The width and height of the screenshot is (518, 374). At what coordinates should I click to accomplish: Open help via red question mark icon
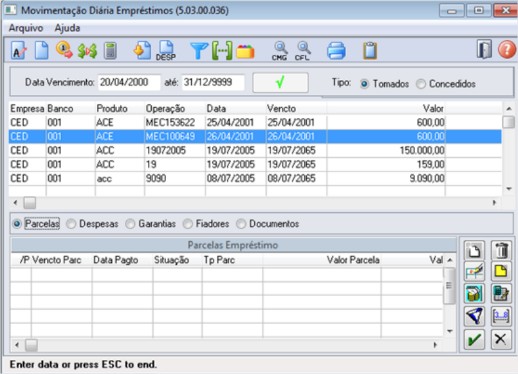tap(507, 50)
